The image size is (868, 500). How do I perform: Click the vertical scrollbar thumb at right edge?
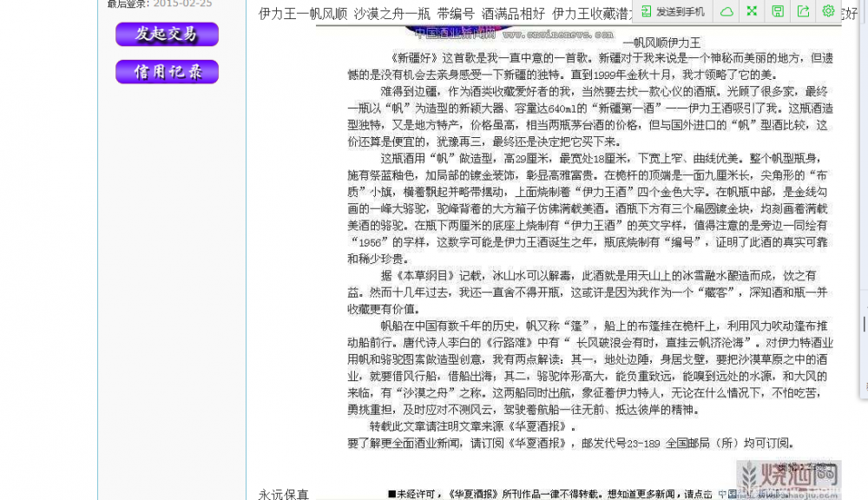click(x=865, y=324)
